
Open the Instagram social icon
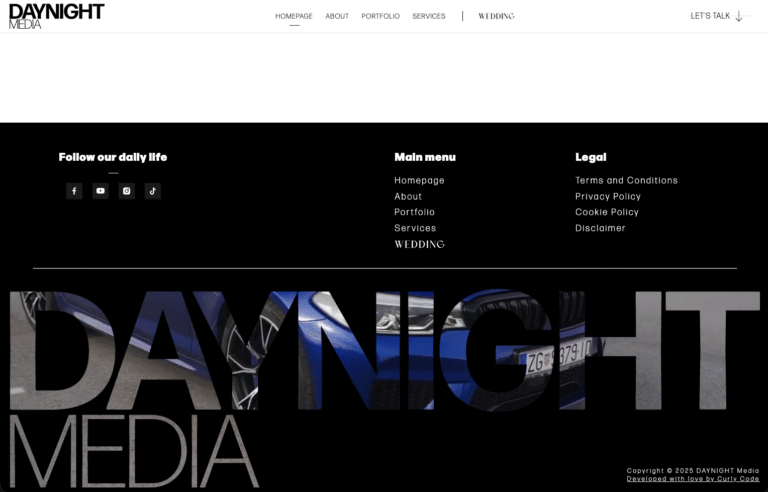[126, 191]
